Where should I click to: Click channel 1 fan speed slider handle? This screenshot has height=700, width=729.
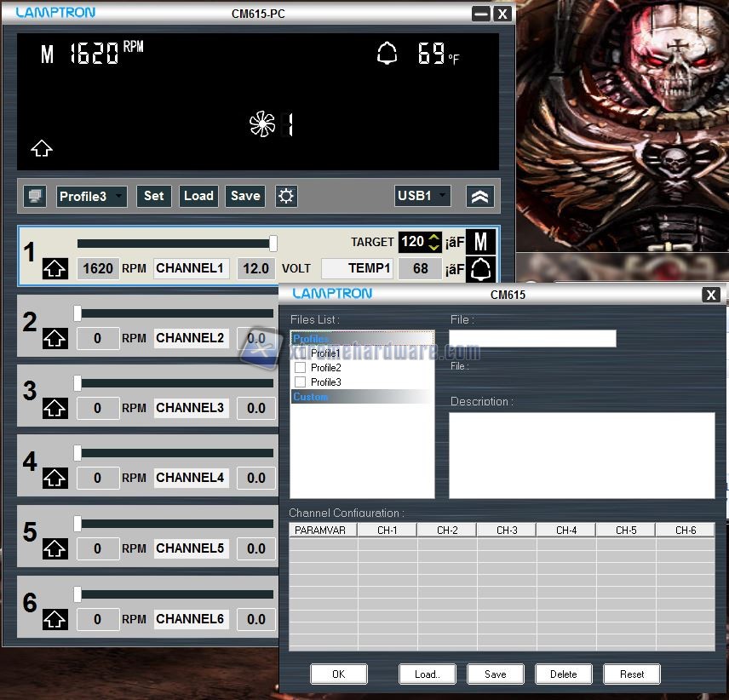click(273, 244)
